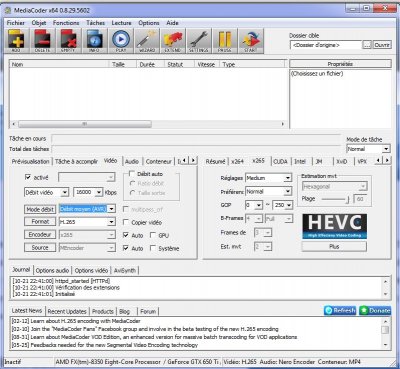This screenshot has height=369, width=400.
Task: Click the Pause toolbar icon
Action: click(x=225, y=40)
